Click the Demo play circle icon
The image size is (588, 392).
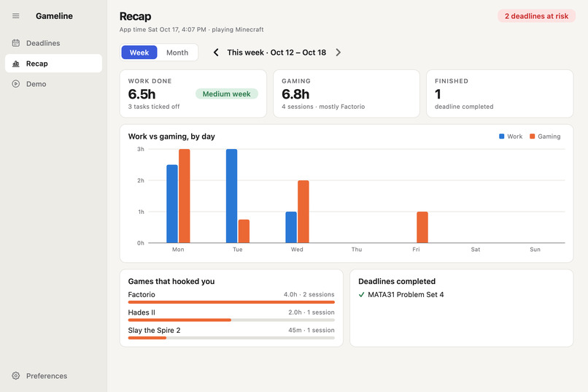[16, 84]
